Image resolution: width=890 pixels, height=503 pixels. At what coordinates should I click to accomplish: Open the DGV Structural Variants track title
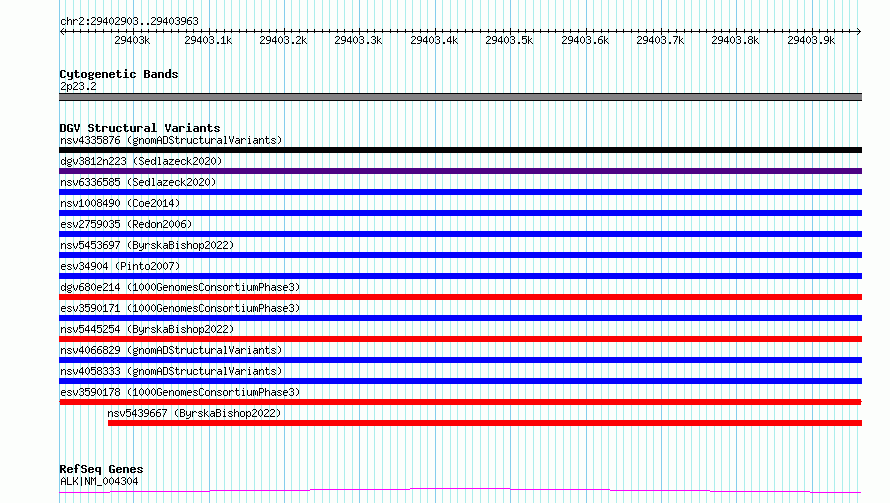[140, 128]
